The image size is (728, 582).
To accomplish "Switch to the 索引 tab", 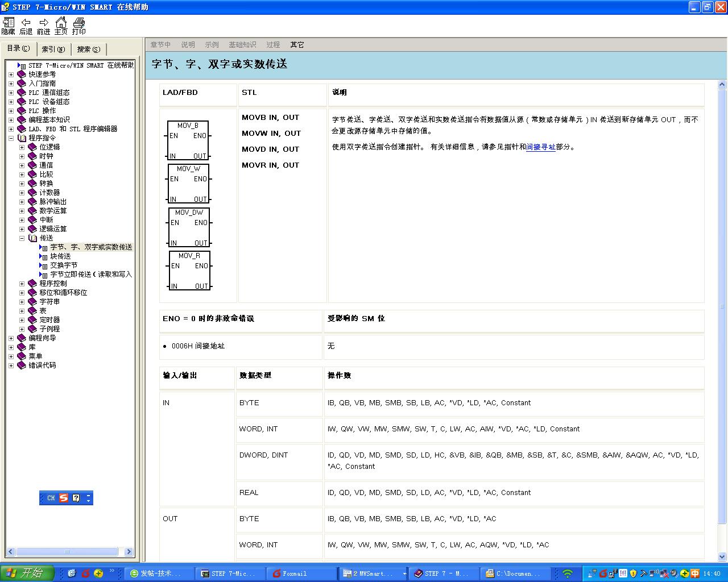I will pos(53,49).
